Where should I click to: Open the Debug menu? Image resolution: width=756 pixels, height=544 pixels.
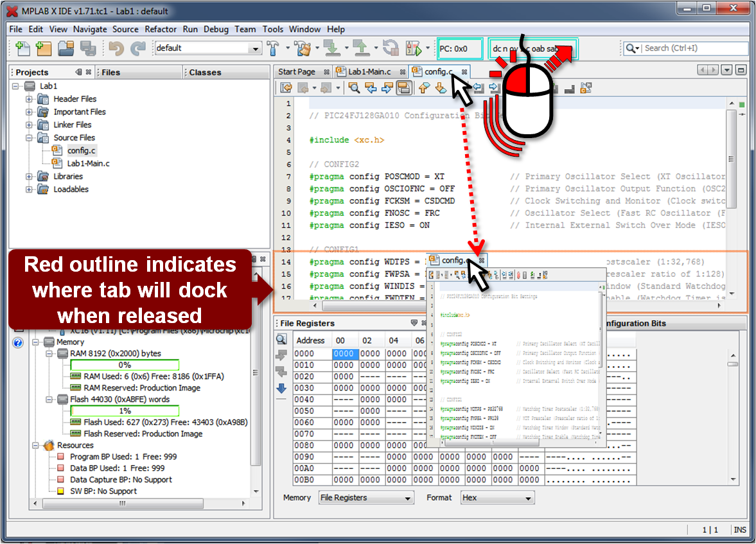[x=216, y=29]
